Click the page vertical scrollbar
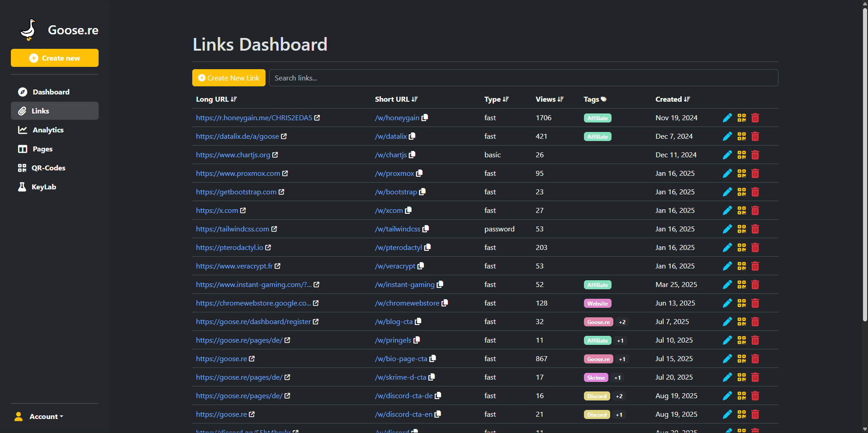This screenshot has height=433, width=868. (865, 165)
